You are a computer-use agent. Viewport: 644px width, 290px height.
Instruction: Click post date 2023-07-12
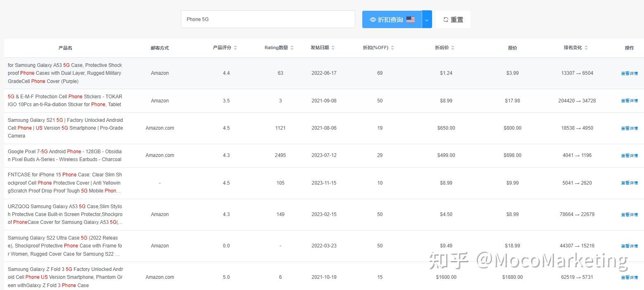tap(324, 155)
